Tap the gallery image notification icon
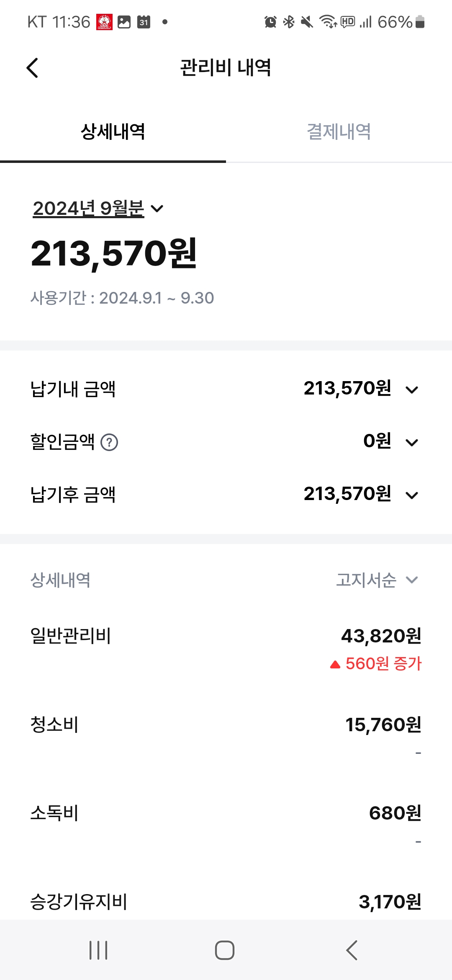The width and height of the screenshot is (452, 980). tap(124, 22)
